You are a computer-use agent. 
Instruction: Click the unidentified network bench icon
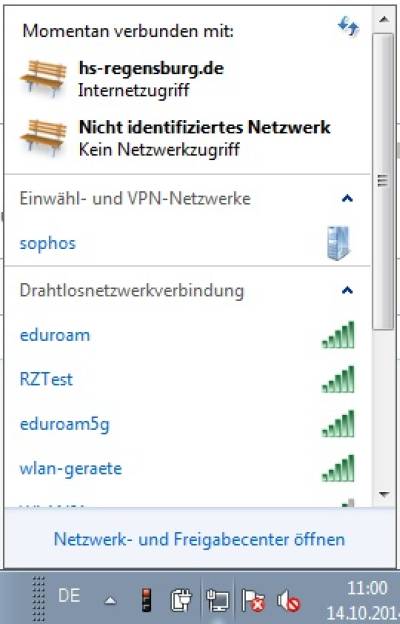click(43, 138)
